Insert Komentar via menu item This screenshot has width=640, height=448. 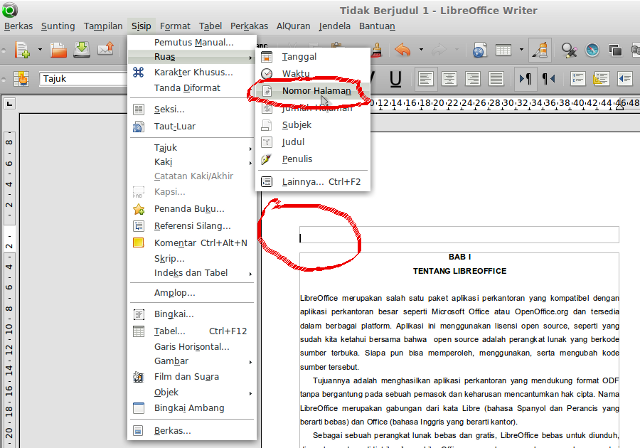(x=192, y=243)
